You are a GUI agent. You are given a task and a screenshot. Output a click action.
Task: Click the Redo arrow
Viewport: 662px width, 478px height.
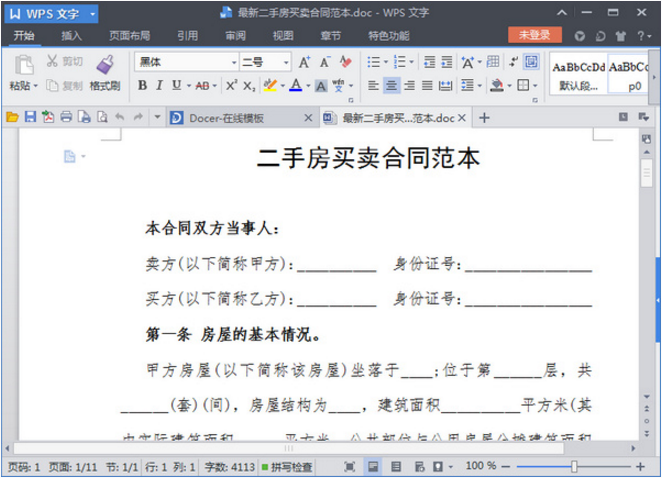(x=138, y=117)
